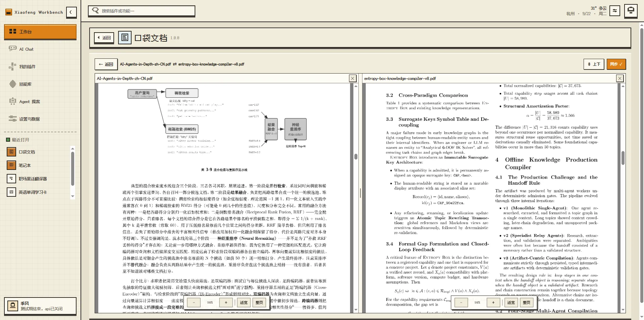644x320 pixels.
Task: Click the 季风 user profile card
Action: point(40,306)
